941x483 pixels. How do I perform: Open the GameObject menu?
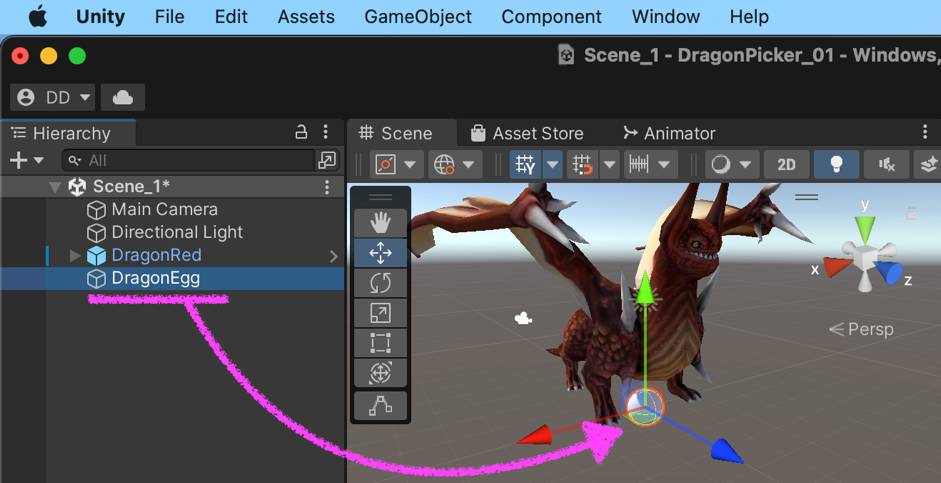[417, 17]
